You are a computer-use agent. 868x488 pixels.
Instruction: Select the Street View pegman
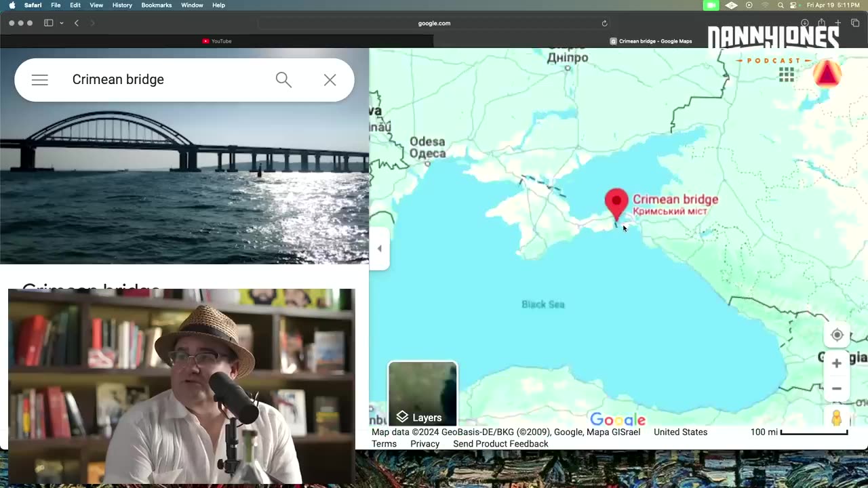[x=837, y=418]
